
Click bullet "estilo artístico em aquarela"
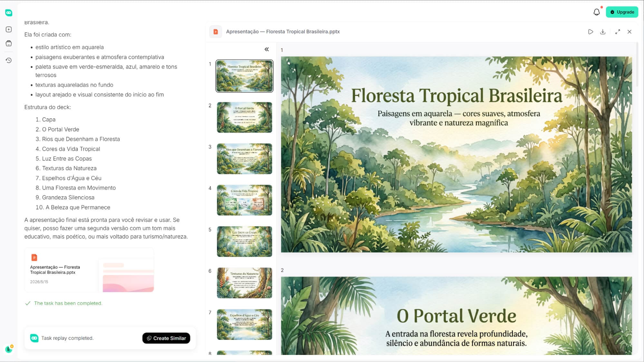point(70,47)
